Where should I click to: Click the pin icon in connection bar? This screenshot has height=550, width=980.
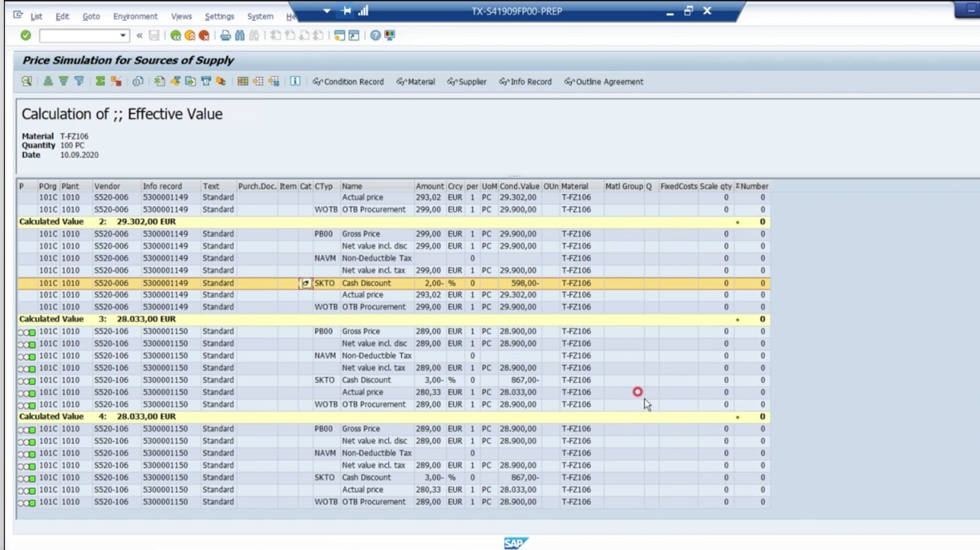tap(346, 11)
